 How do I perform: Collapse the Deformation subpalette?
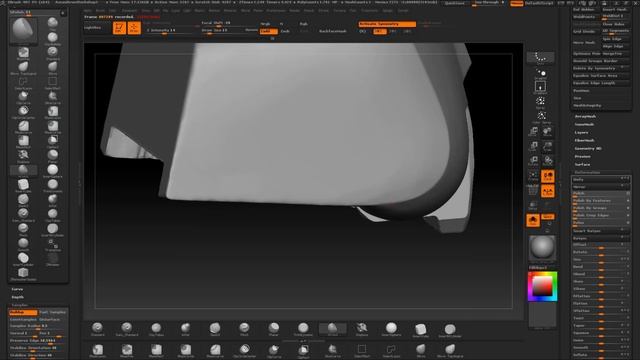pyautogui.click(x=587, y=172)
